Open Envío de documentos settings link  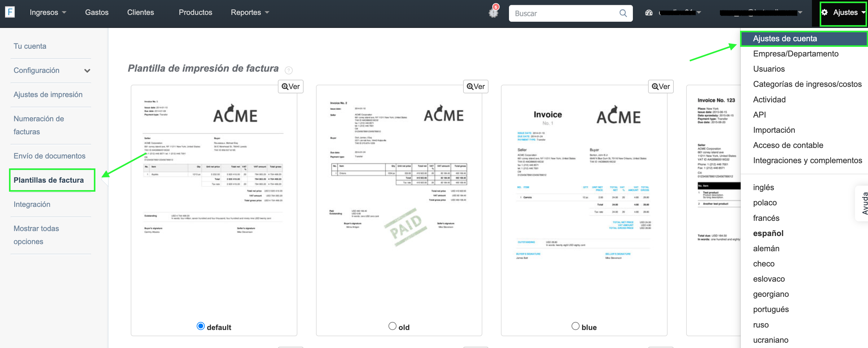coord(50,156)
